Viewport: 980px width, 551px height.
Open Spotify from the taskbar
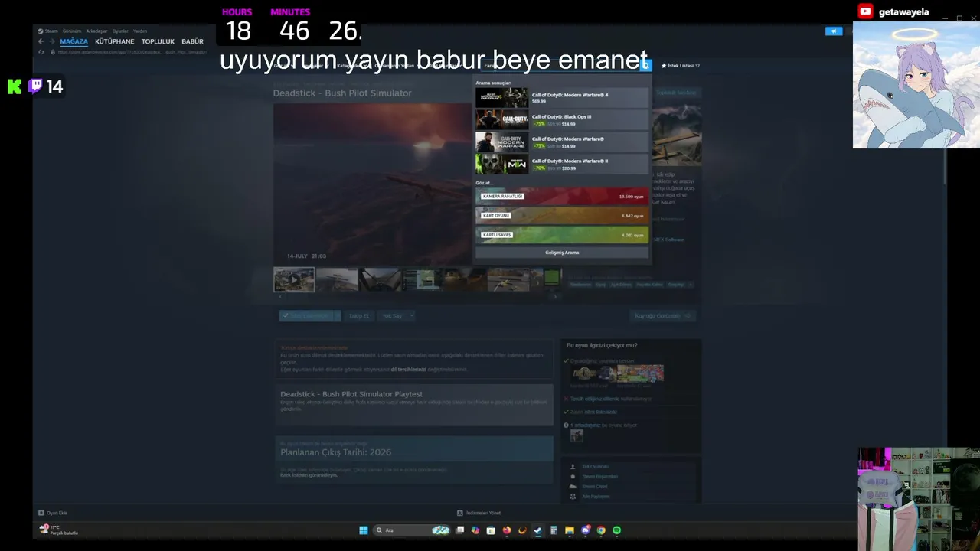617,530
